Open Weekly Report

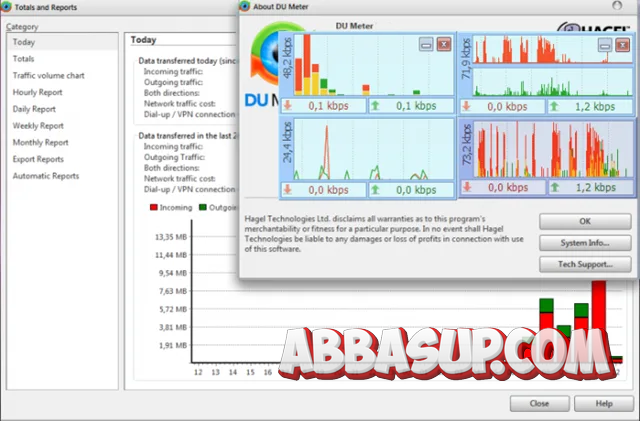tap(38, 126)
